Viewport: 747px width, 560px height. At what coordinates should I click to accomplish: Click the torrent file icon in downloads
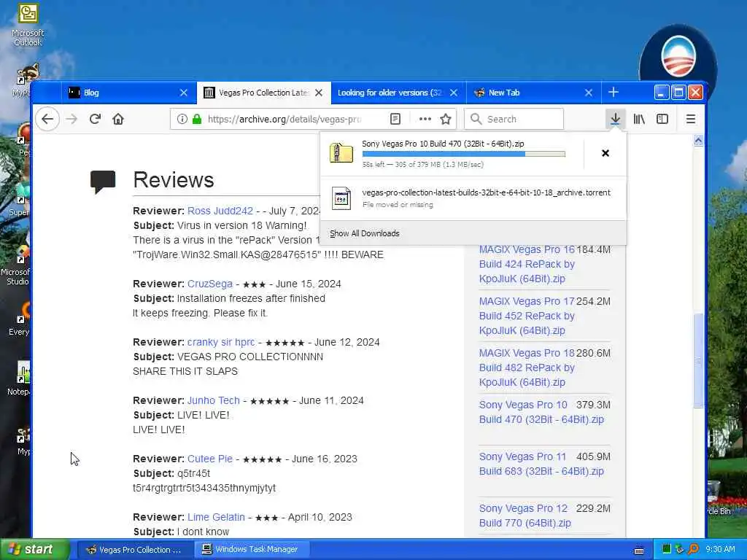[x=341, y=198]
